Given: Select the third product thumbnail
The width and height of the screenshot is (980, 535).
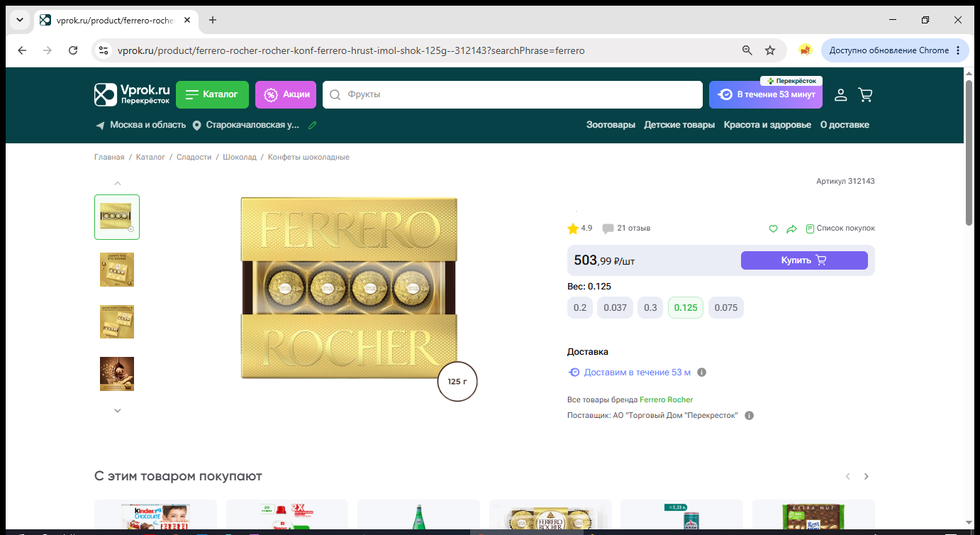Looking at the screenshot, I should (117, 321).
